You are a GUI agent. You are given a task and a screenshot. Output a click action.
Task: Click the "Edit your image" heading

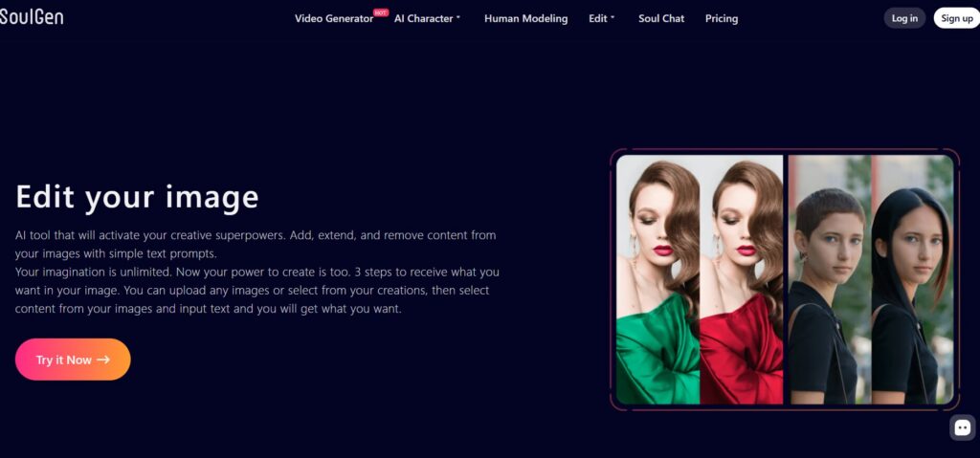(137, 197)
